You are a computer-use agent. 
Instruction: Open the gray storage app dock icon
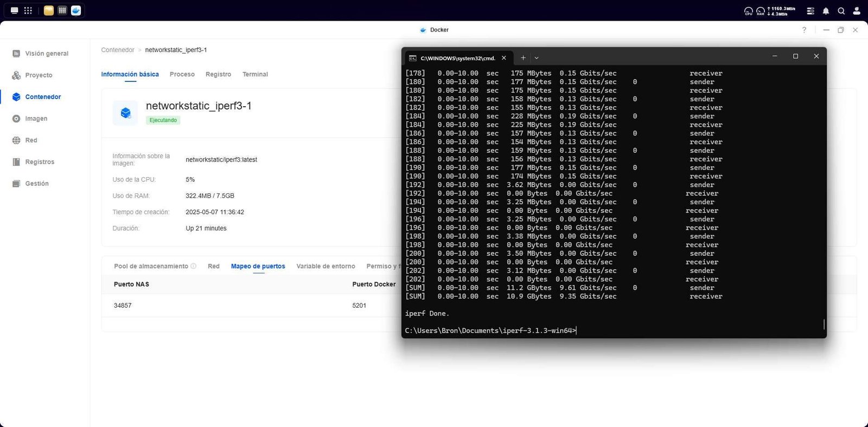(x=62, y=10)
